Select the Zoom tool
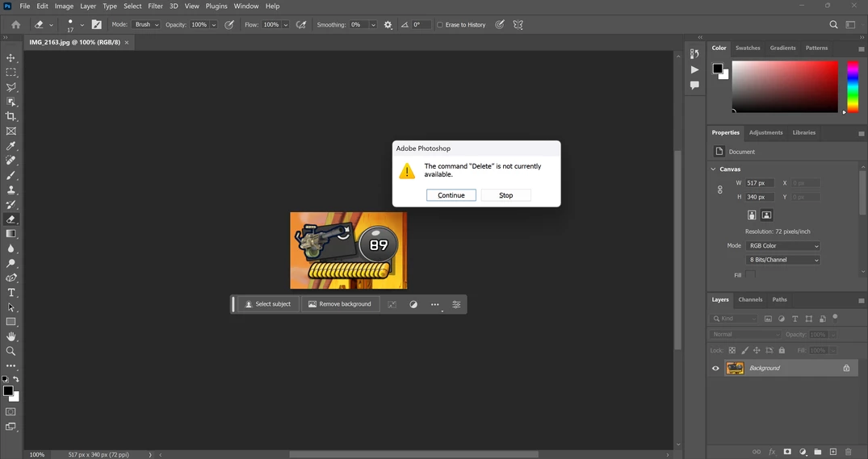 (x=11, y=352)
